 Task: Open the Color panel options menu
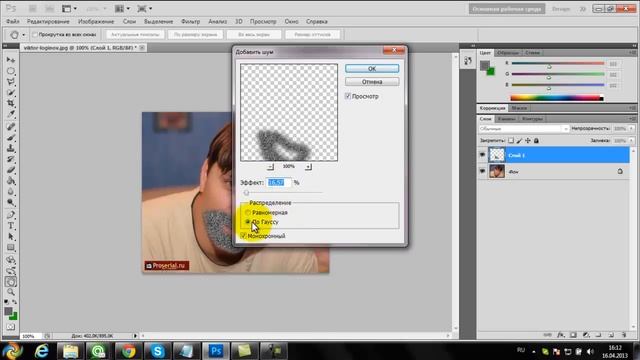(x=632, y=53)
